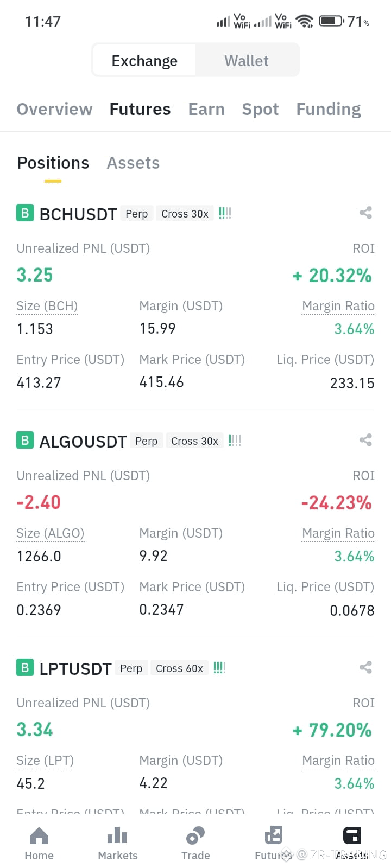Switch to the Assets sub-tab

click(133, 163)
